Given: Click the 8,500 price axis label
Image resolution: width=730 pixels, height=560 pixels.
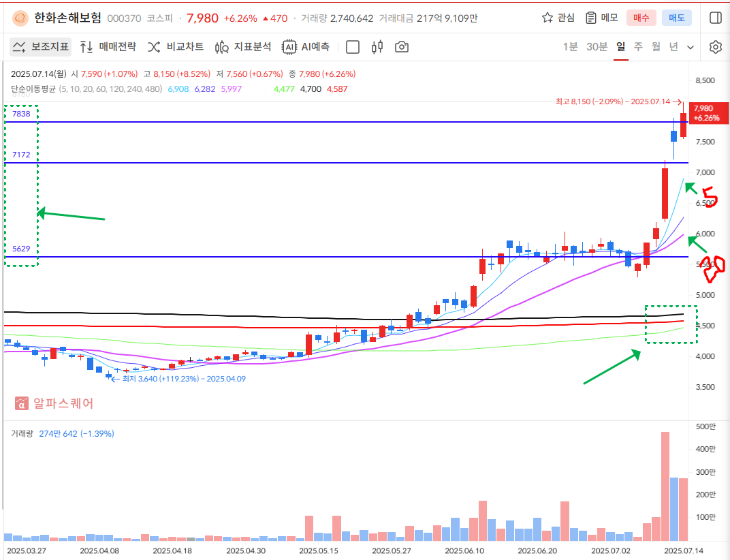Looking at the screenshot, I should point(705,80).
